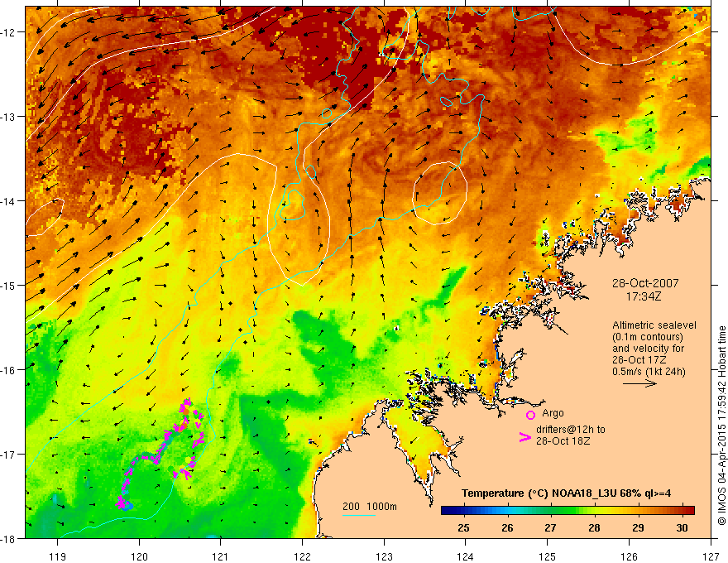Click latitude axis label -17
This screenshot has height=563, width=728.
8,455
